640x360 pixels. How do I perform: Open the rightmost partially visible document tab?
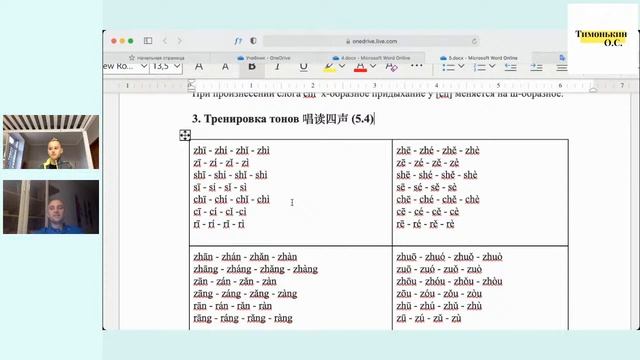(x=562, y=58)
